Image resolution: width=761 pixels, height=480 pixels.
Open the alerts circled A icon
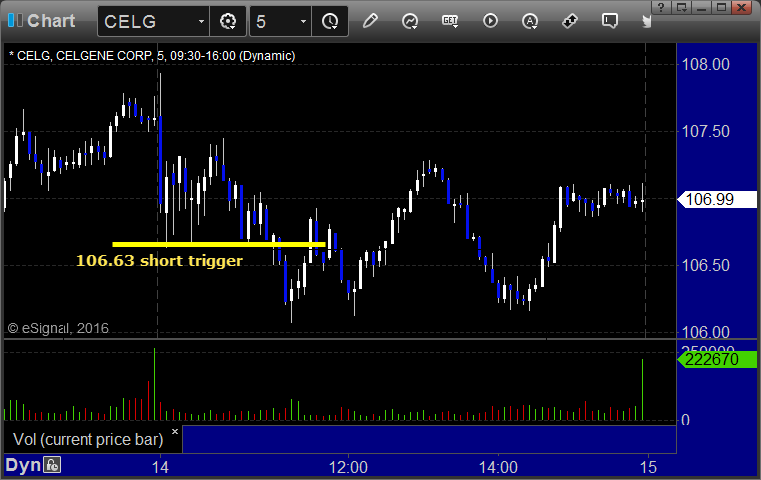[x=530, y=21]
